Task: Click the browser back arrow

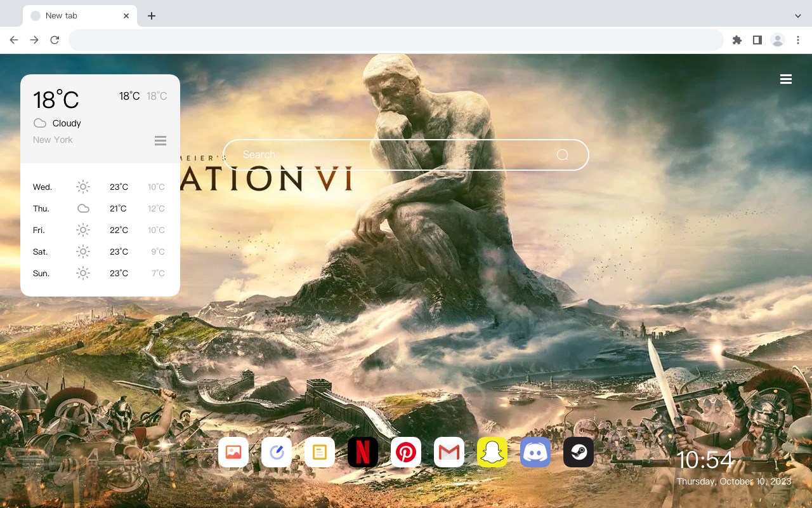Action: click(14, 40)
